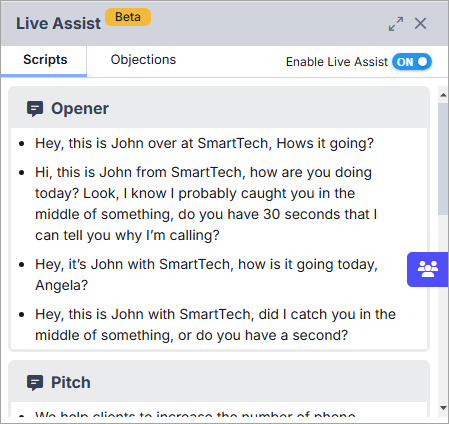
Task: Click the Live Assist panel title
Action: pyautogui.click(x=58, y=24)
